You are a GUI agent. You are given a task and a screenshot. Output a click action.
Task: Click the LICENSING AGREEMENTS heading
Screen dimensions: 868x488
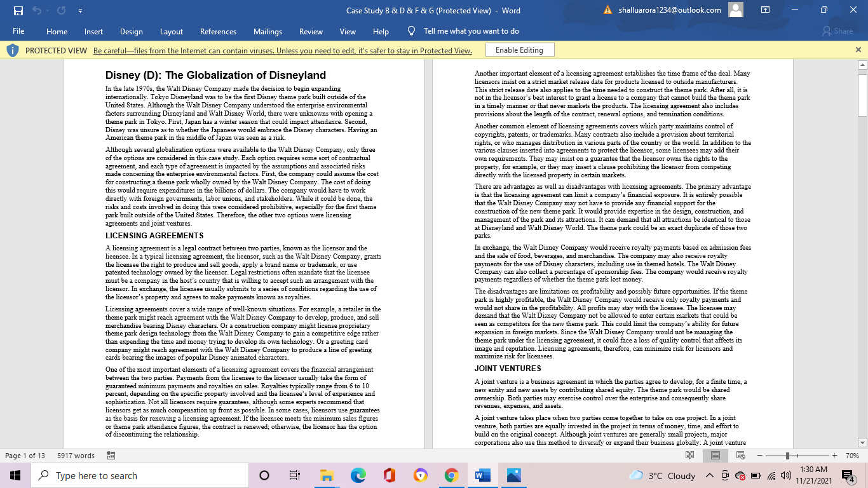pyautogui.click(x=154, y=236)
